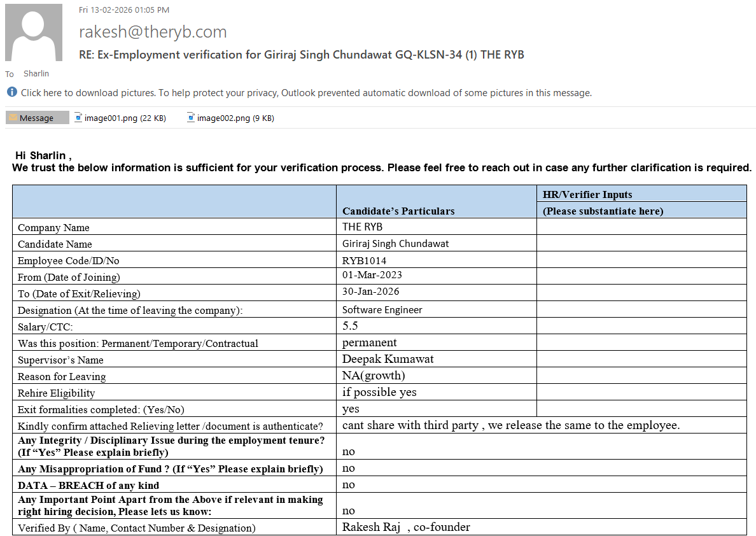Select the Message tab

pyautogui.click(x=37, y=118)
